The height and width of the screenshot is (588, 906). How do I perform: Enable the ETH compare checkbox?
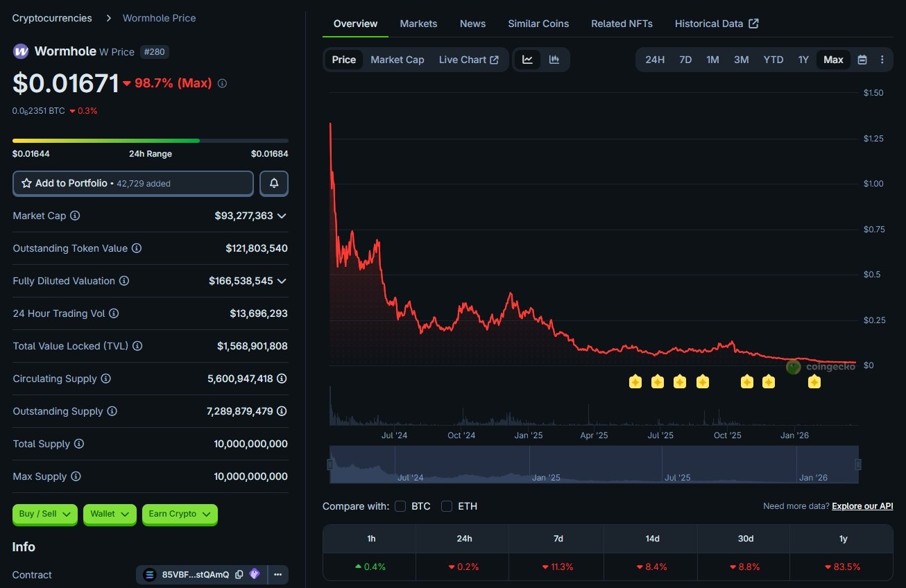(447, 506)
